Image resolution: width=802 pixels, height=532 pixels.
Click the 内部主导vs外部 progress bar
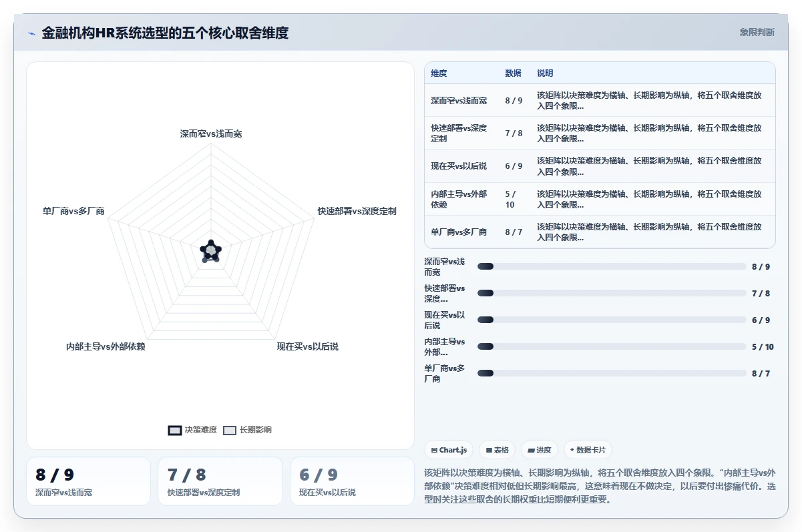tap(612, 346)
